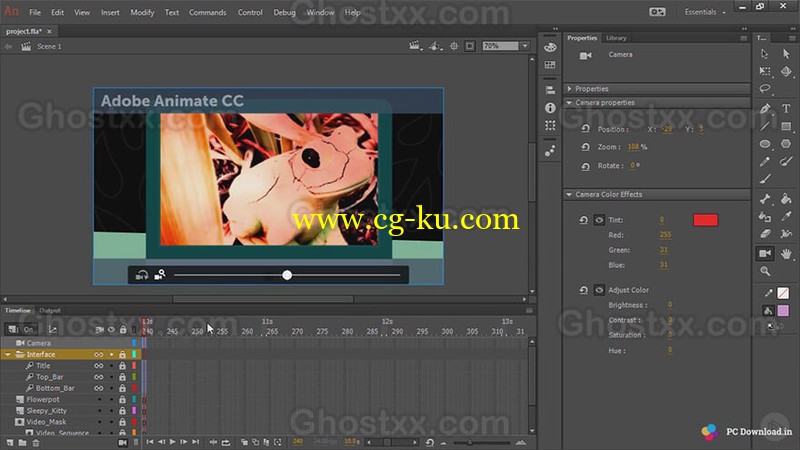Image resolution: width=800 pixels, height=450 pixels.
Task: Switch to the Library tab
Action: tap(616, 38)
